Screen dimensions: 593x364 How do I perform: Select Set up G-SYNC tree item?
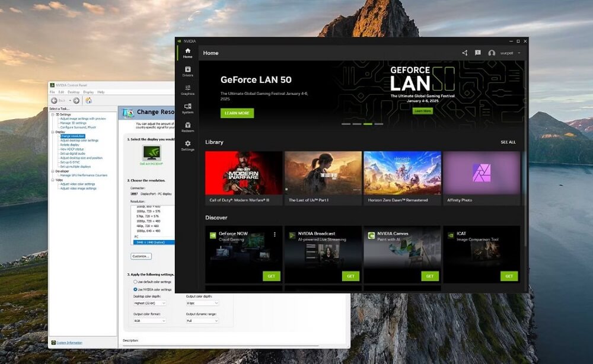[70, 162]
